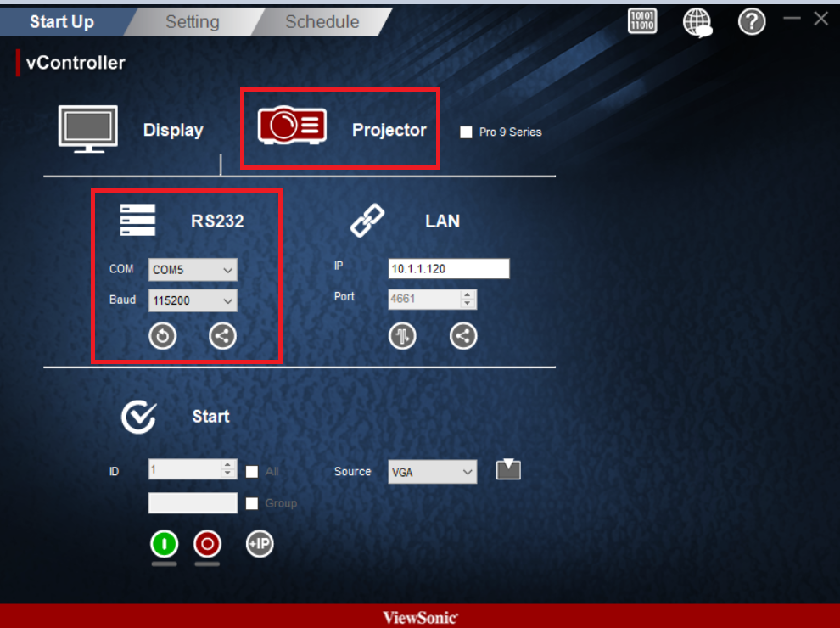The image size is (840, 628).
Task: Select the red Projector icon
Action: pyautogui.click(x=292, y=126)
